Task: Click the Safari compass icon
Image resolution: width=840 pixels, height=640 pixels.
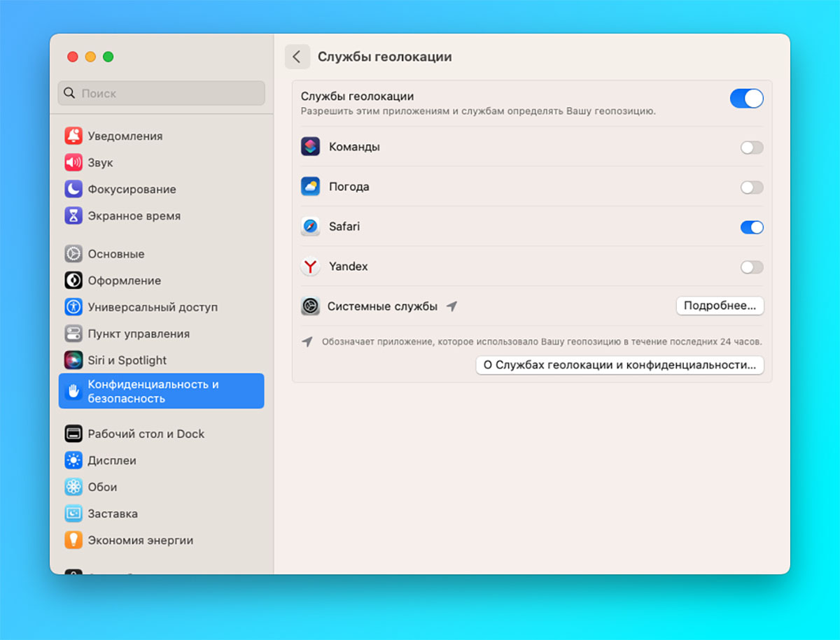Action: coord(310,227)
